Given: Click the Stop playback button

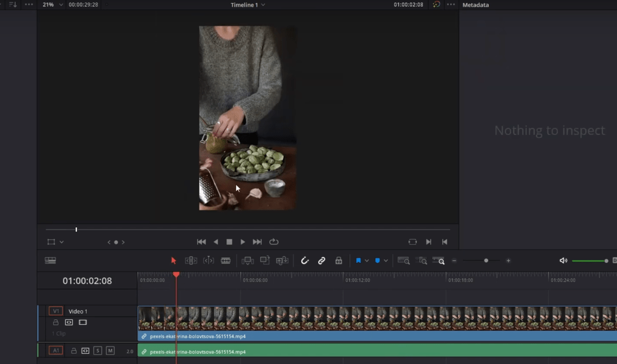Looking at the screenshot, I should click(229, 242).
